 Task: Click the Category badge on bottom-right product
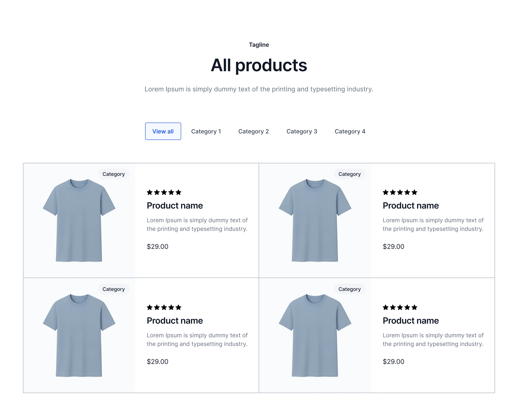(349, 289)
